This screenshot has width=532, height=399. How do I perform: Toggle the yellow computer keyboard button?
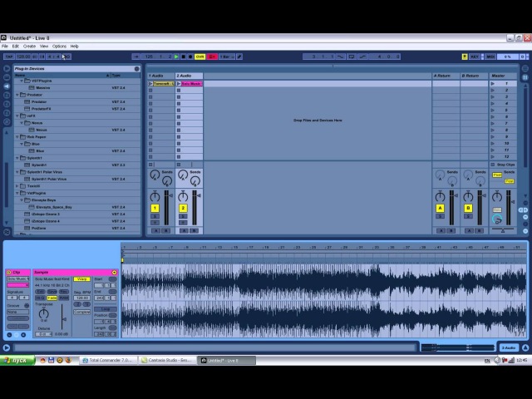pyautogui.click(x=465, y=57)
